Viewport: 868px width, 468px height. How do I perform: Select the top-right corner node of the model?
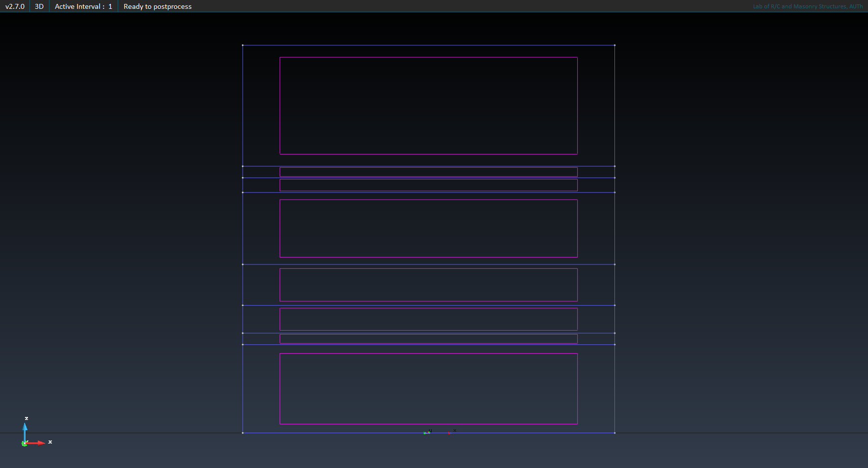tap(614, 45)
